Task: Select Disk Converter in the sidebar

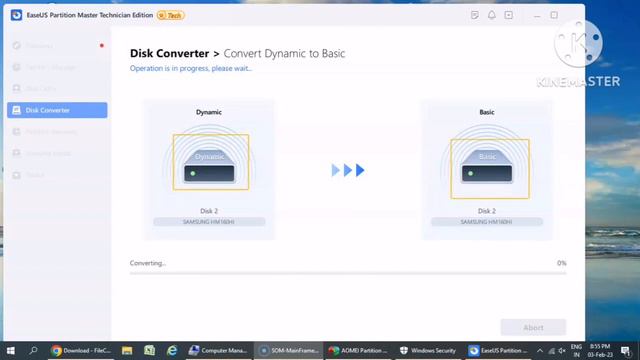Action: coord(57,110)
